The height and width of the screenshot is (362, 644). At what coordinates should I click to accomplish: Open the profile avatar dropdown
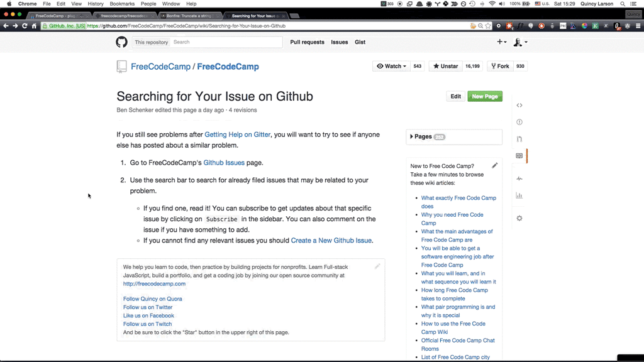[519, 42]
